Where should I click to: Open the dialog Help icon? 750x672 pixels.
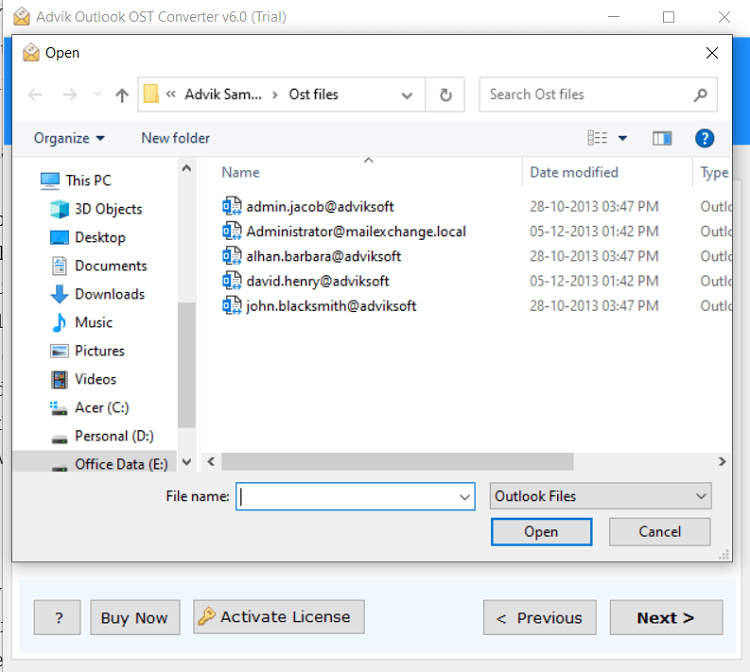coord(705,139)
